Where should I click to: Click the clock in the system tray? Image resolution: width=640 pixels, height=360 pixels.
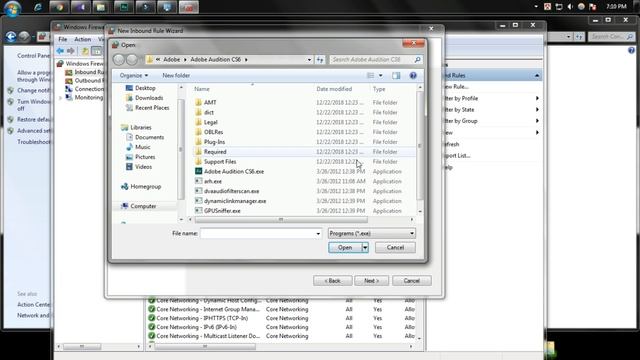(x=616, y=7)
